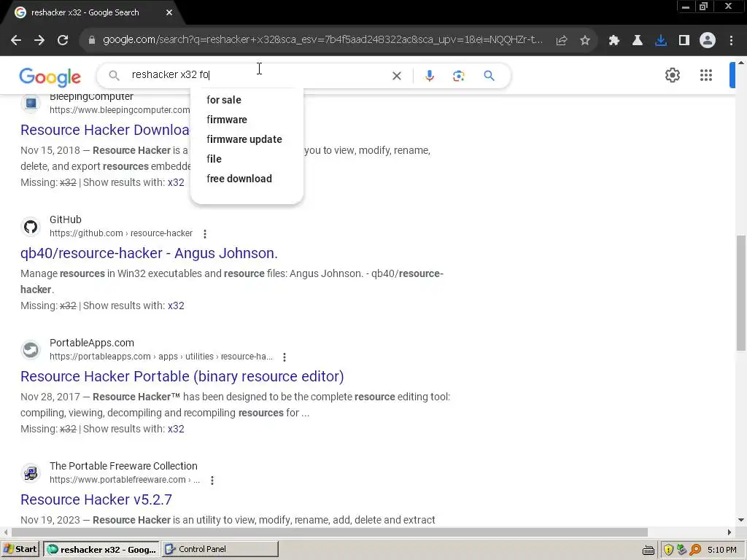Viewport: 747px width, 560px height.
Task: Click the BleepingComputer favicon
Action: tap(31, 104)
